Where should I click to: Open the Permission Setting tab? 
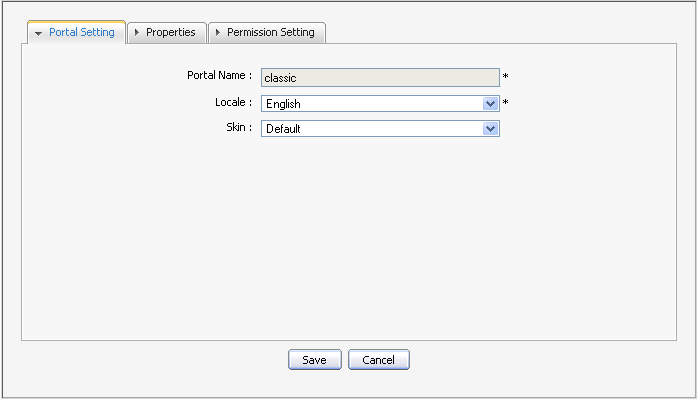point(270,32)
